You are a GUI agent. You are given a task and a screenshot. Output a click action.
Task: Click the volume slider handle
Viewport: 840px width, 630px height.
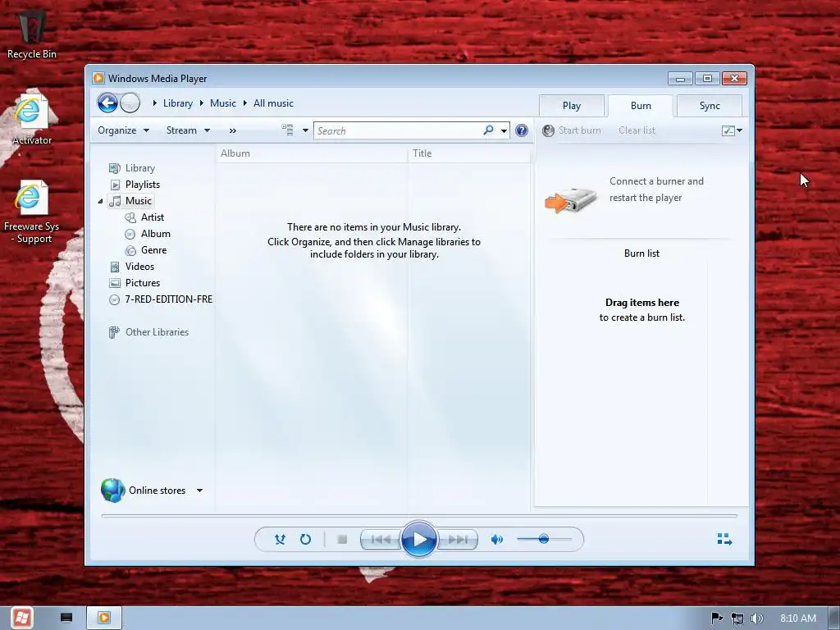[x=543, y=539]
